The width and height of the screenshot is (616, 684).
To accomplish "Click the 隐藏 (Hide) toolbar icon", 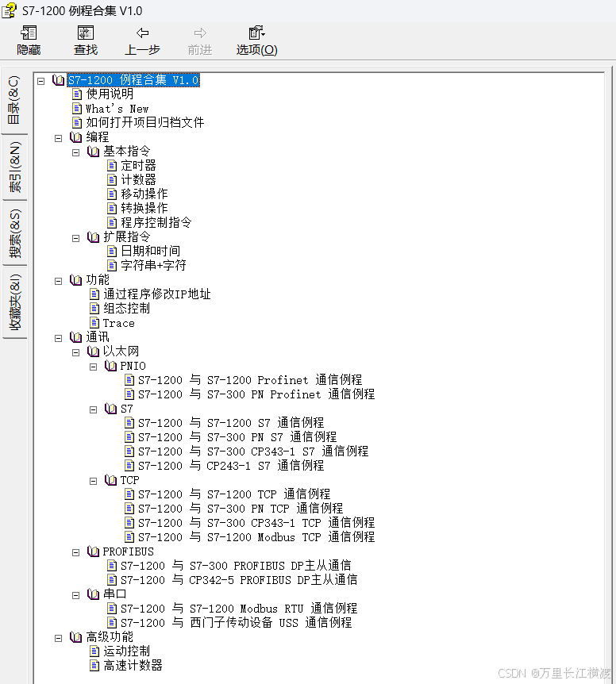I will tap(29, 33).
